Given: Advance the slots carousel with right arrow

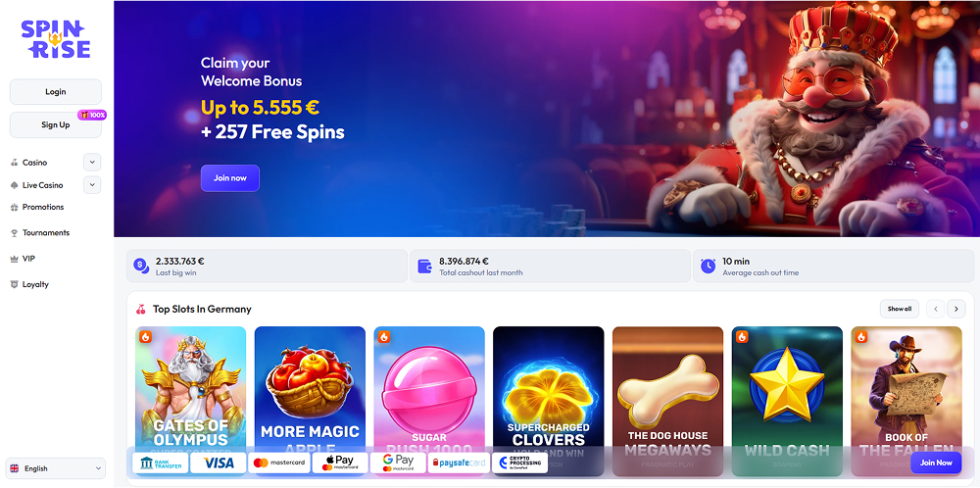Looking at the screenshot, I should pyautogui.click(x=955, y=309).
